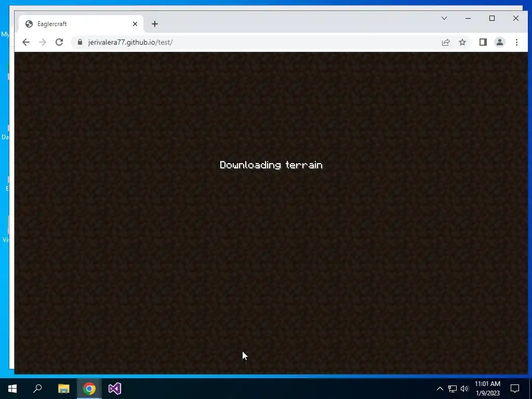Viewport: 532px width, 399px height.
Task: Open the notification center icon
Action: click(x=515, y=389)
